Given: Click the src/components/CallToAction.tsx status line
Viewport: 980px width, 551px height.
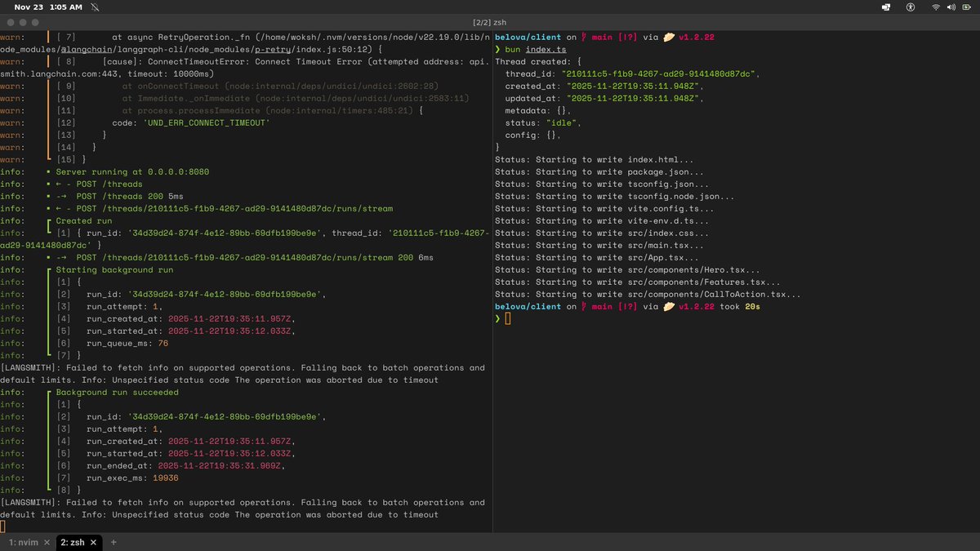Looking at the screenshot, I should [x=648, y=295].
